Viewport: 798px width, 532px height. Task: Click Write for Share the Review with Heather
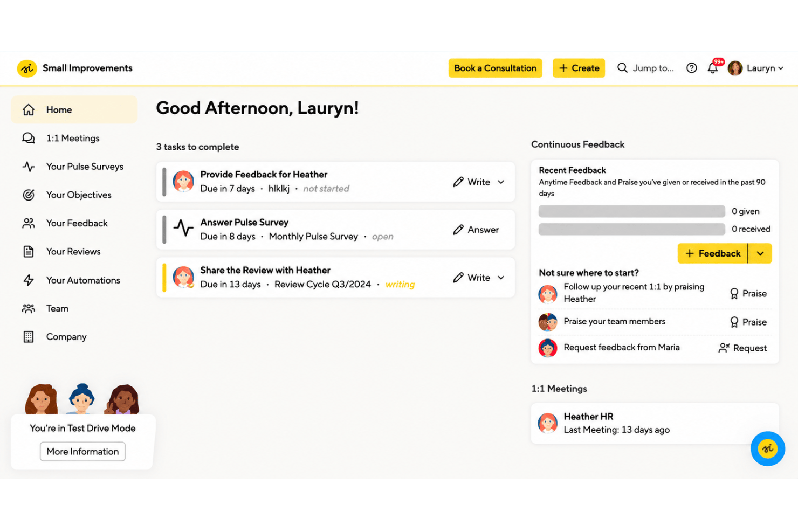[472, 278]
